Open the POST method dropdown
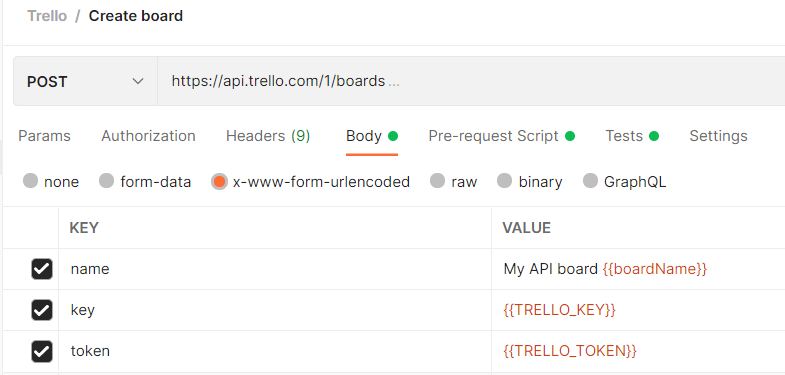Screen dimensions: 785x375 pyautogui.click(x=85, y=81)
